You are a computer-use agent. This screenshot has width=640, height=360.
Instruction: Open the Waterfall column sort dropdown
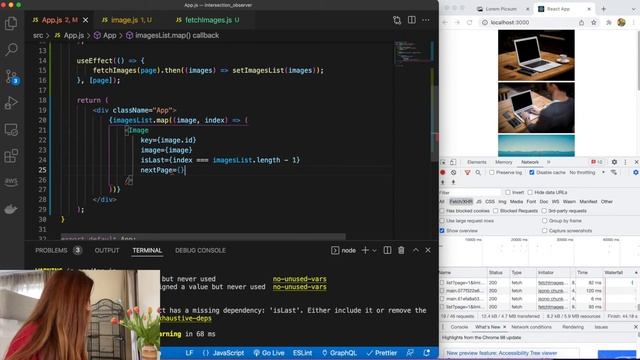pos(636,272)
